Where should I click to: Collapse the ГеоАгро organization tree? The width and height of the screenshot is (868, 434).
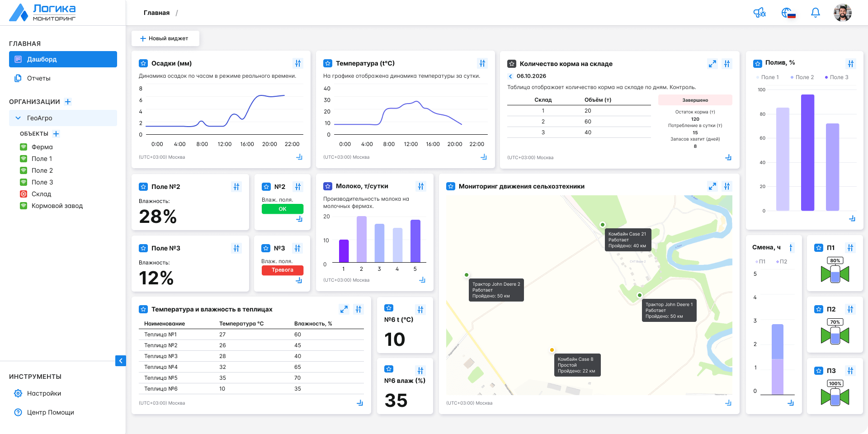pos(18,118)
